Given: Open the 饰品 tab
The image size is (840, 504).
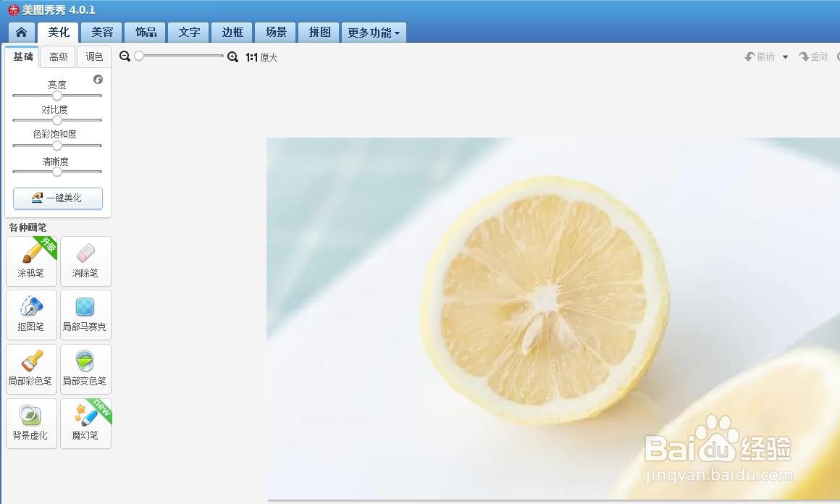Looking at the screenshot, I should [x=145, y=32].
